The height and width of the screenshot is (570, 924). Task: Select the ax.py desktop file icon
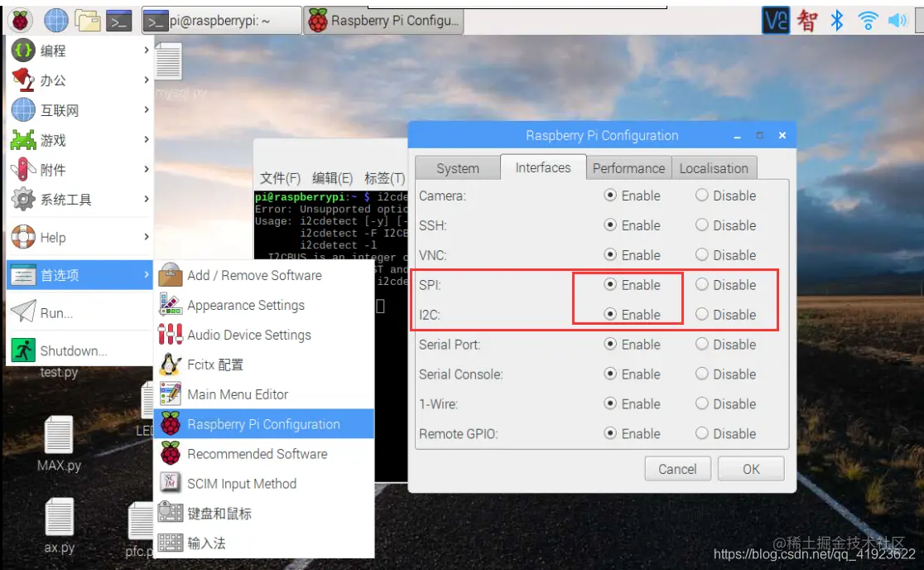[x=59, y=517]
